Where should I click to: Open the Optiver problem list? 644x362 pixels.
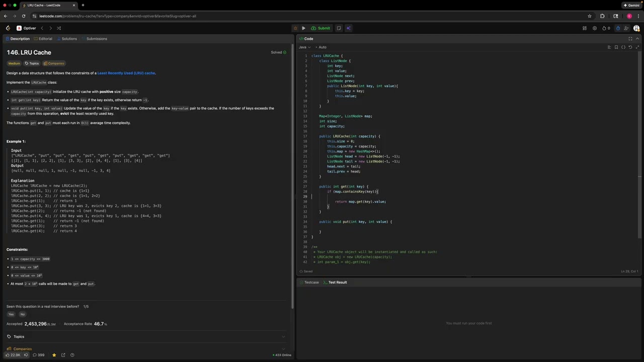pos(26,28)
